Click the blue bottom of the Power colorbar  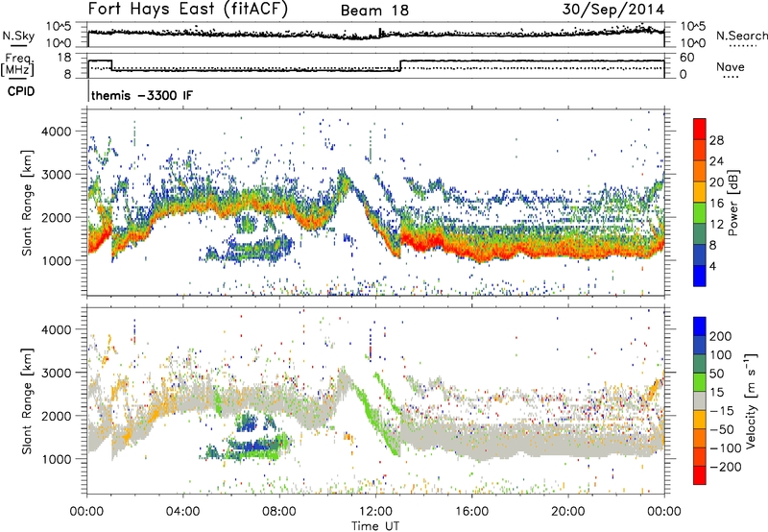pos(700,276)
